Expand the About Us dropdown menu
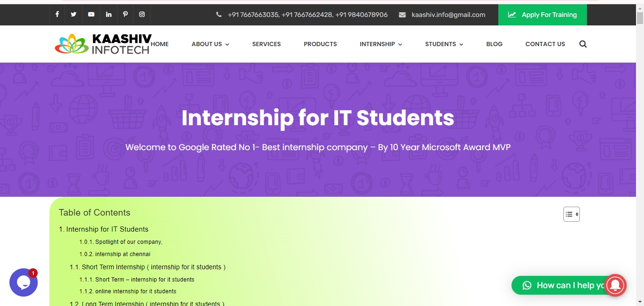Viewport: 644px width, 306px height. click(x=210, y=44)
